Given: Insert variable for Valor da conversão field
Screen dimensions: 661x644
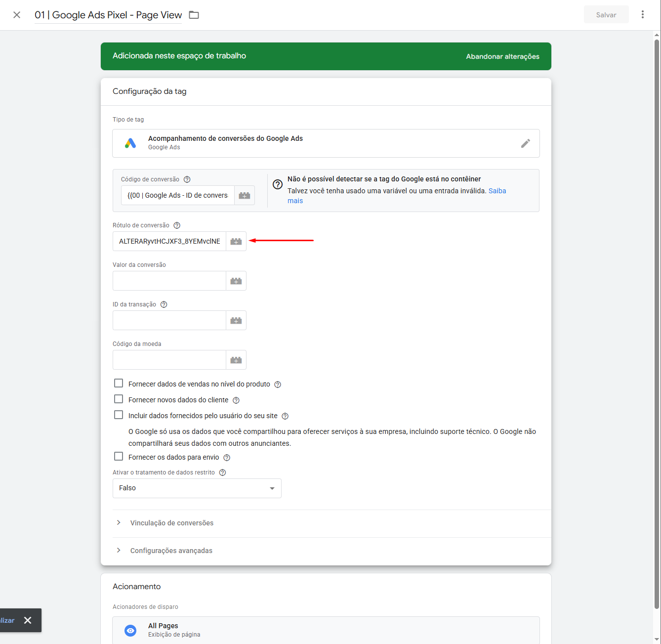Looking at the screenshot, I should tap(236, 281).
